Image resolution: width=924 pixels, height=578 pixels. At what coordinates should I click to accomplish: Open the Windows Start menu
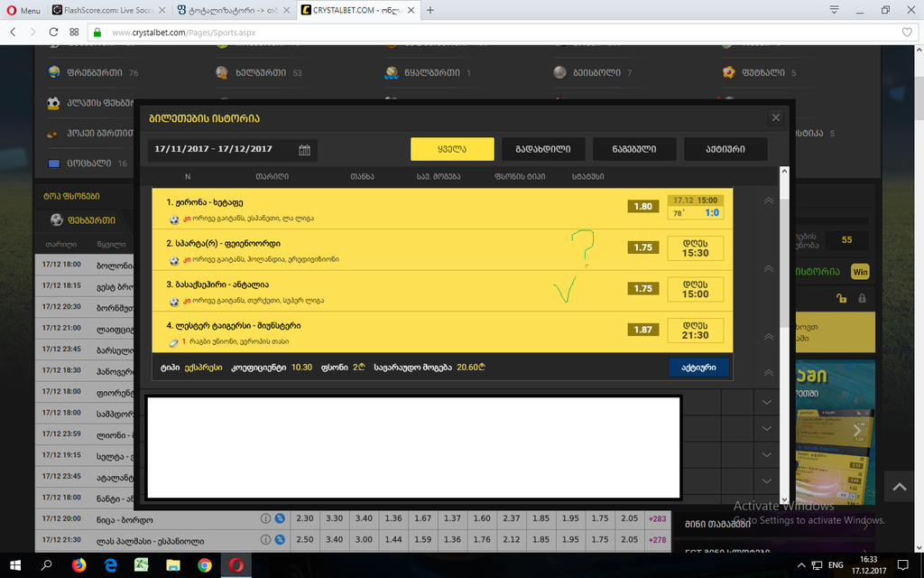click(15, 565)
